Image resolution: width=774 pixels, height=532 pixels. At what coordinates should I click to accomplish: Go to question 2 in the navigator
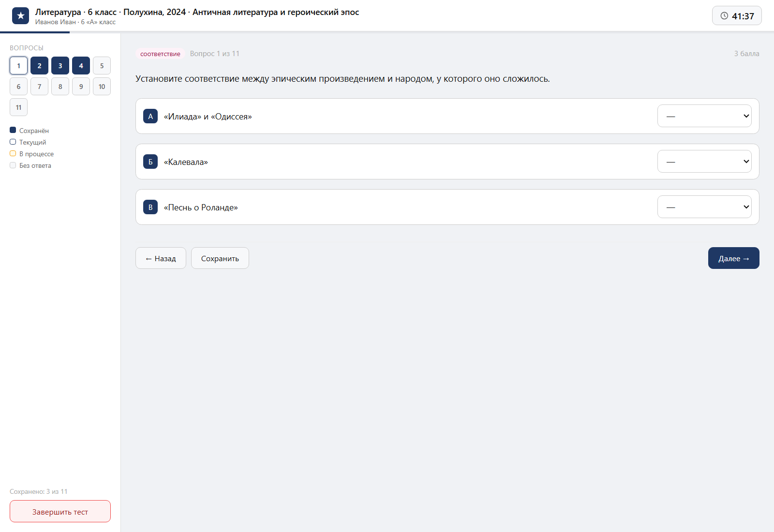[x=39, y=66]
